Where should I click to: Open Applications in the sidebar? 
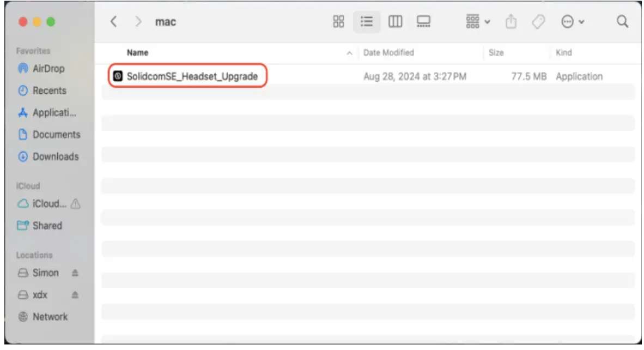[x=47, y=112]
